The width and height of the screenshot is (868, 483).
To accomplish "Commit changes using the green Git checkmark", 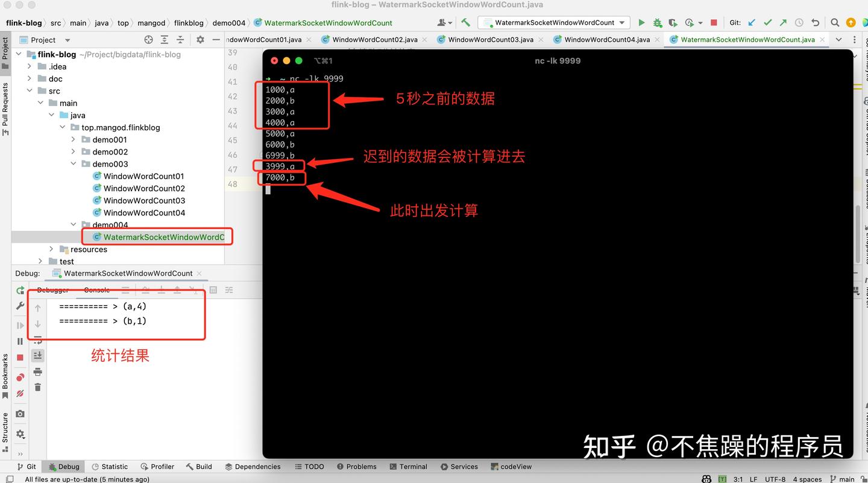I will click(x=767, y=22).
